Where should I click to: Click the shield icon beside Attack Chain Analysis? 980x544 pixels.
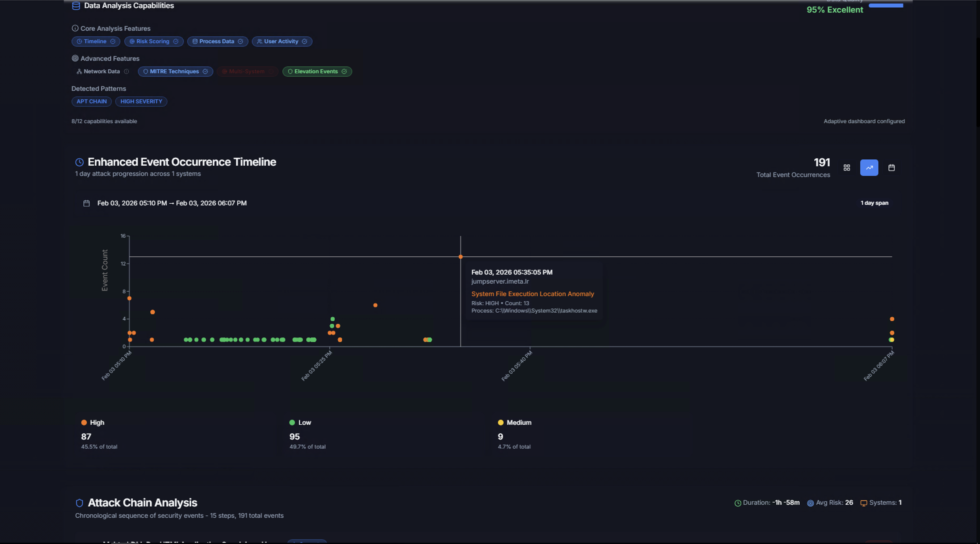(79, 503)
